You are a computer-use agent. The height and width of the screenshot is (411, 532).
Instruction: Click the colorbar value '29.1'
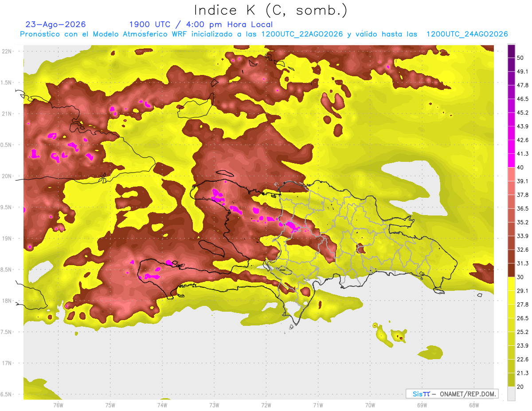click(x=523, y=291)
